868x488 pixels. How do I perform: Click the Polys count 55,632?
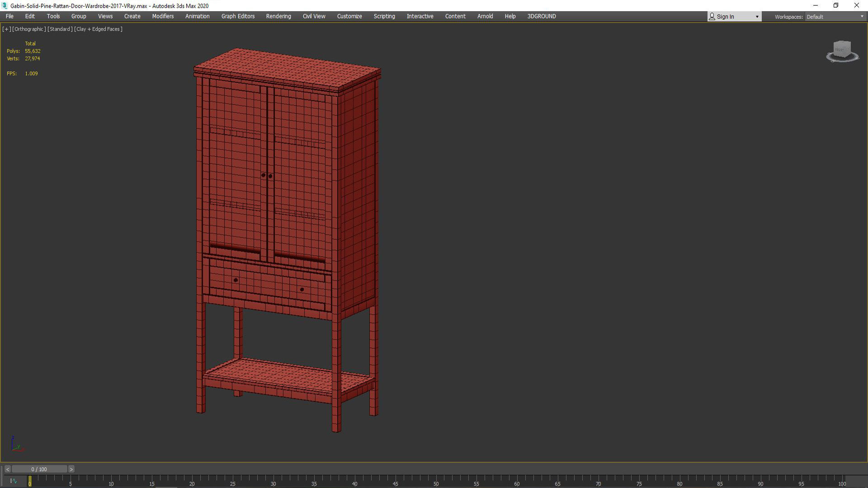tap(33, 51)
